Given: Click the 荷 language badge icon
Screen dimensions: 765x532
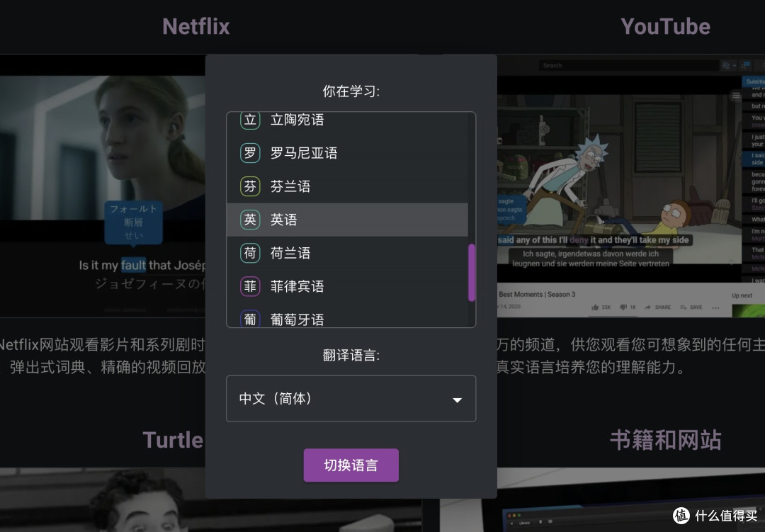Looking at the screenshot, I should [x=250, y=253].
